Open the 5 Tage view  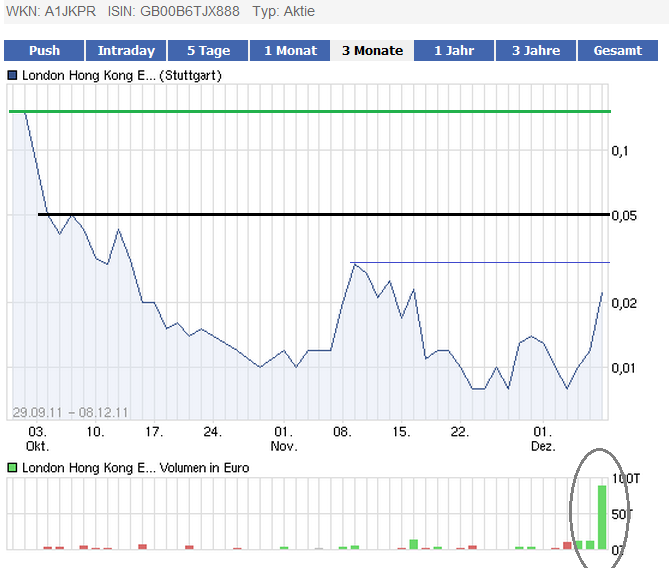[208, 50]
